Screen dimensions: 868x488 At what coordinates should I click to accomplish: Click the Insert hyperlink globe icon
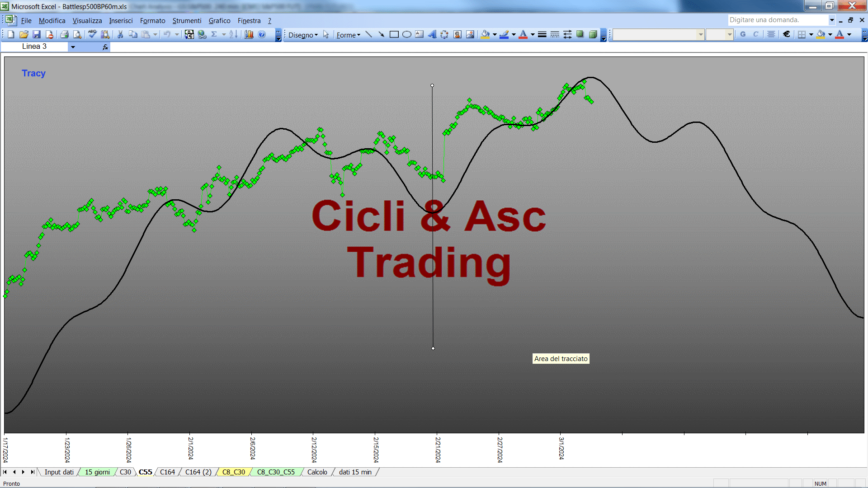tap(202, 34)
